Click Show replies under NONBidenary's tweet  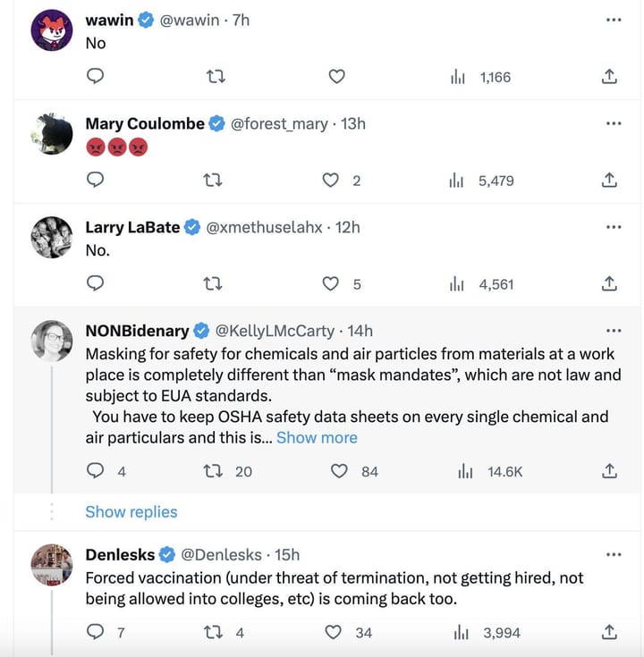pyautogui.click(x=131, y=511)
